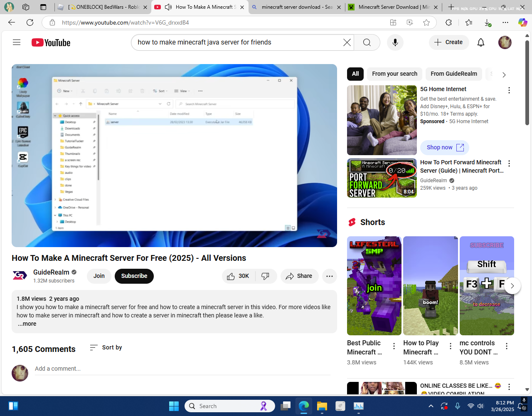Switch to minecraft server download search tab
Screen dimensions: 532x416
(296, 7)
